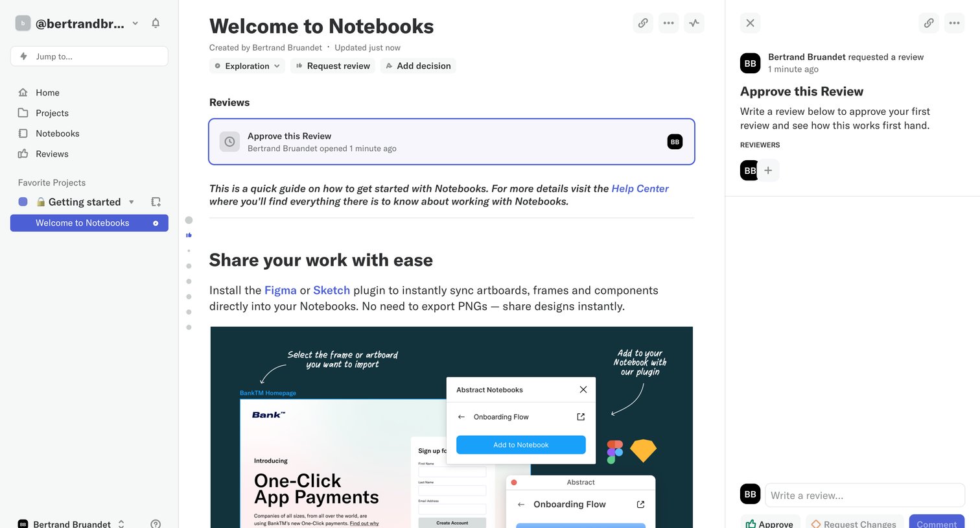
Task: Expand the @bertrandbr workspace dropdown
Action: point(135,23)
